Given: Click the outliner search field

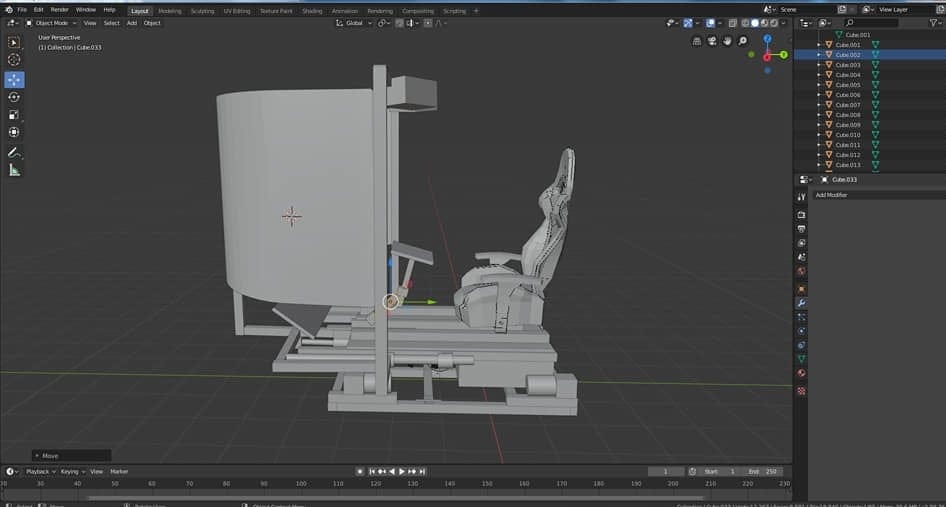Looking at the screenshot, I should pos(871,23).
